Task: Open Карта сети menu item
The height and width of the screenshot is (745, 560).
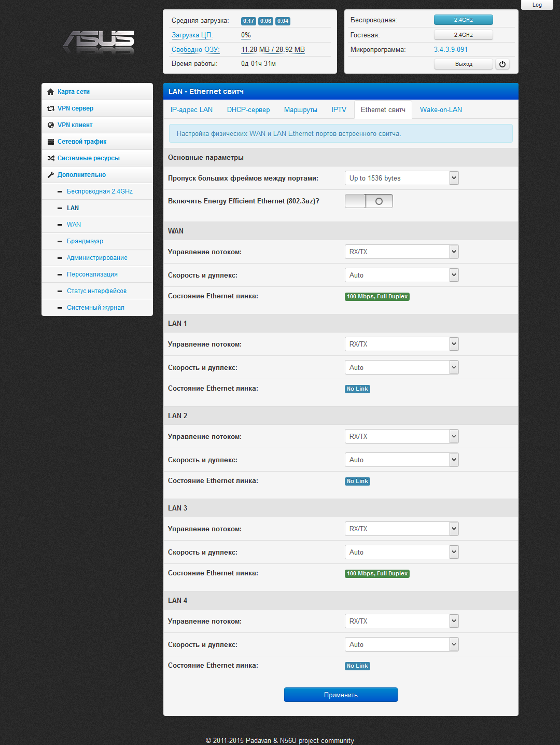Action: [x=97, y=92]
